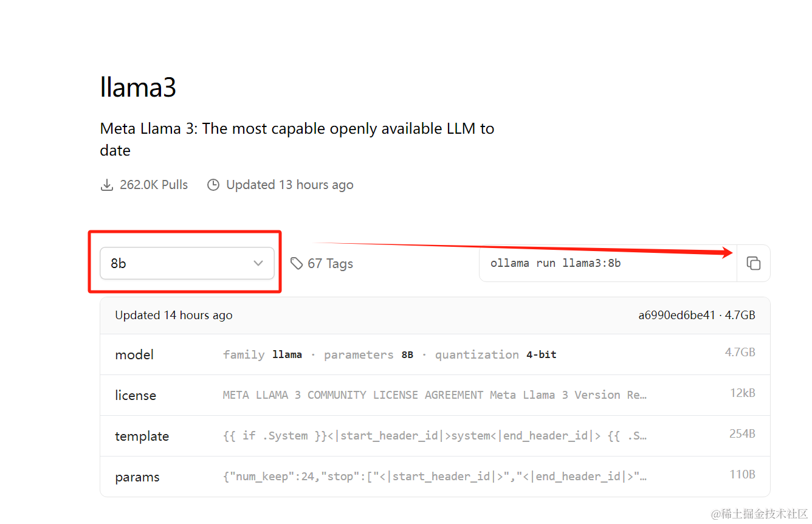Click the 262.0K Pulls count text
Screen dimensions: 812x524
click(x=154, y=185)
